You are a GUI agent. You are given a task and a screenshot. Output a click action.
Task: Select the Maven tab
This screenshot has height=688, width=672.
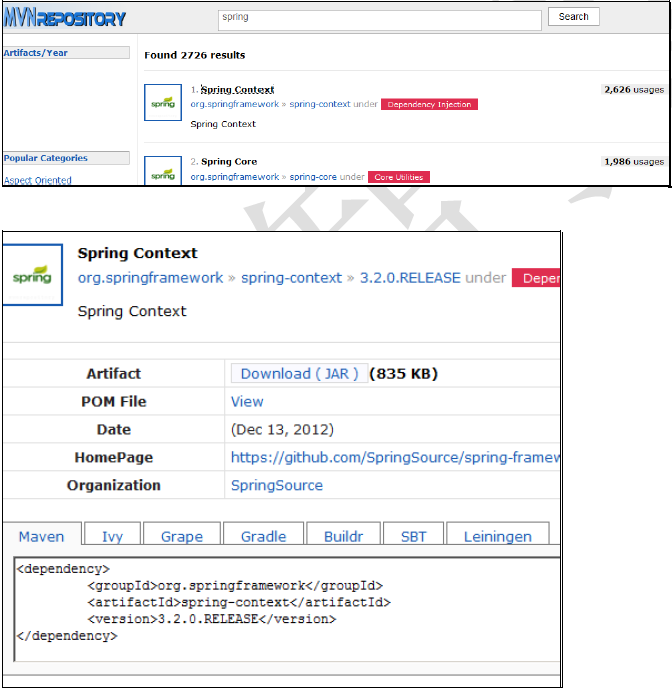pyautogui.click(x=42, y=536)
